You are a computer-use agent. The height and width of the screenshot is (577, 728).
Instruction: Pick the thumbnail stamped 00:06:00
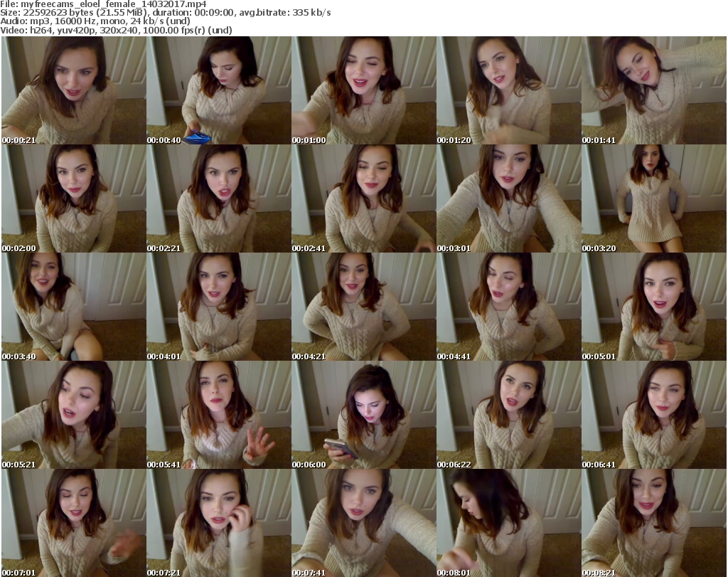(x=364, y=415)
